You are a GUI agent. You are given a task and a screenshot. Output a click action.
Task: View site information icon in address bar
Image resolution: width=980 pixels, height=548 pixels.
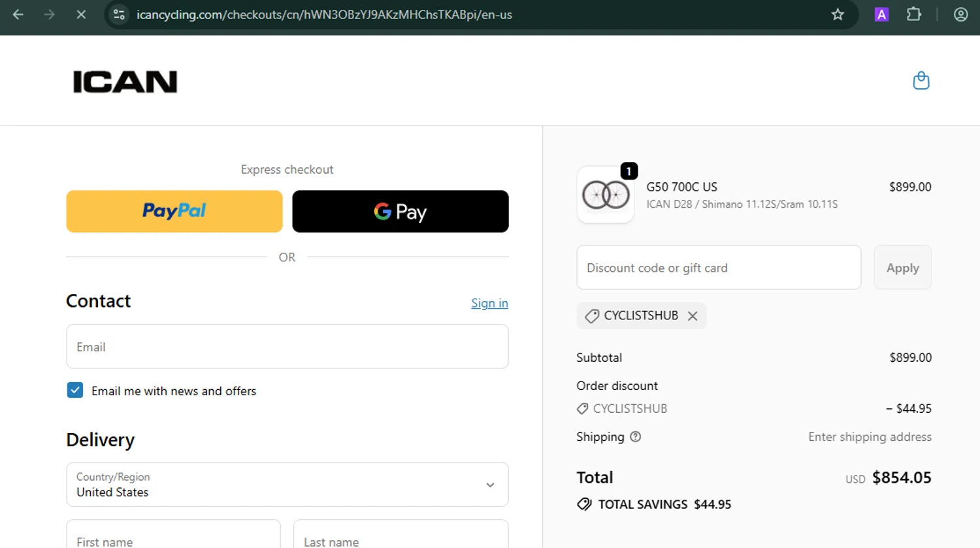pyautogui.click(x=119, y=14)
